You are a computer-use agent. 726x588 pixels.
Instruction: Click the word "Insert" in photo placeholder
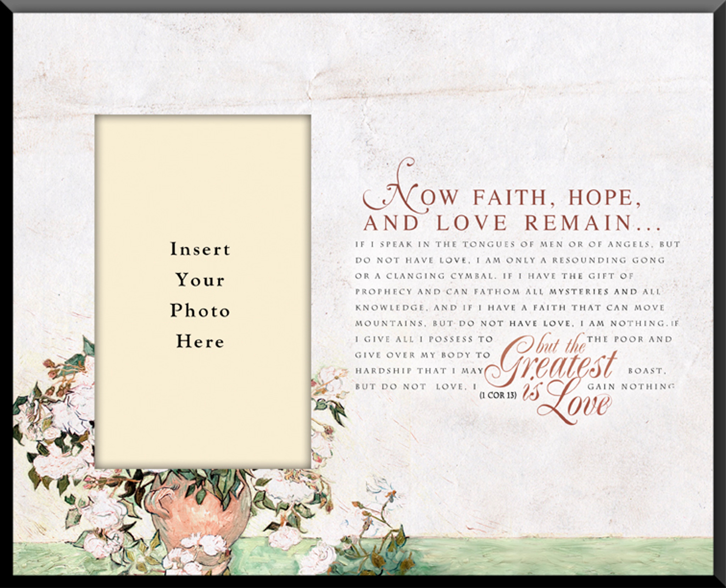tap(200, 249)
